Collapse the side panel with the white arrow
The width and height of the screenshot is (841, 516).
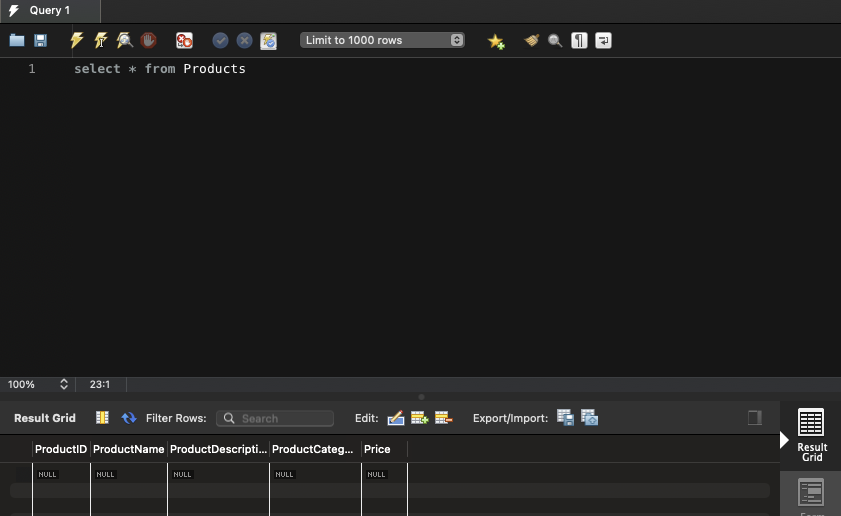coord(785,440)
